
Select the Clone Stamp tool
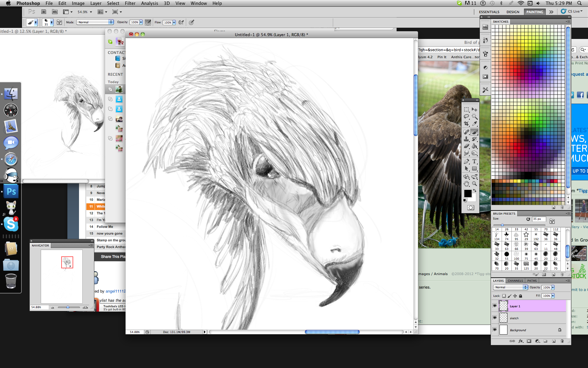point(466,139)
